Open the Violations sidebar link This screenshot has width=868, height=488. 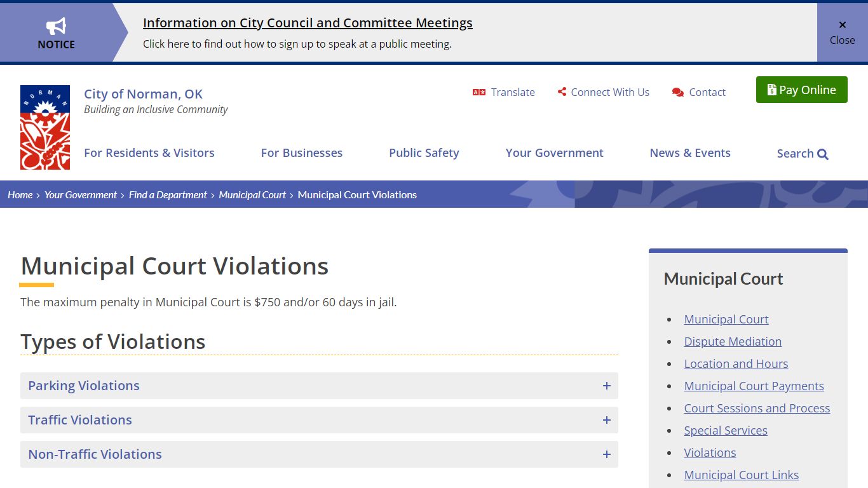click(x=710, y=453)
